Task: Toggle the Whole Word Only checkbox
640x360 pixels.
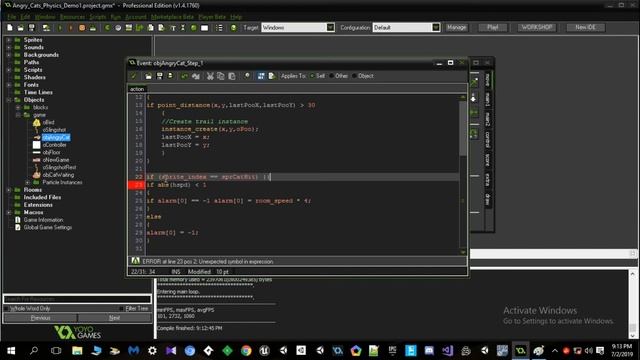Action: tap(6, 309)
